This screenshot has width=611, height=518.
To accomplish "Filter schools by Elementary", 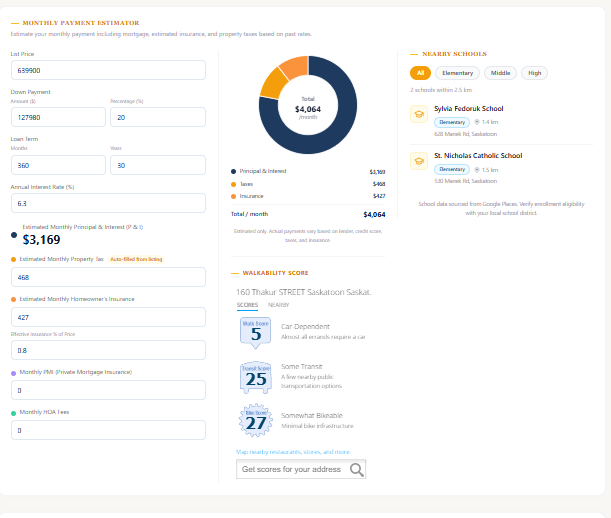I will [x=457, y=73].
